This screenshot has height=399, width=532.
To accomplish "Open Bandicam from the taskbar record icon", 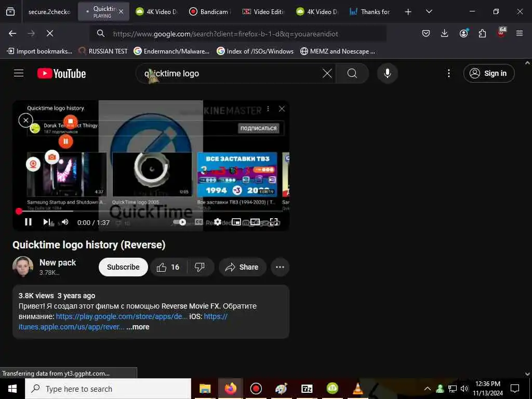I will [x=256, y=389].
